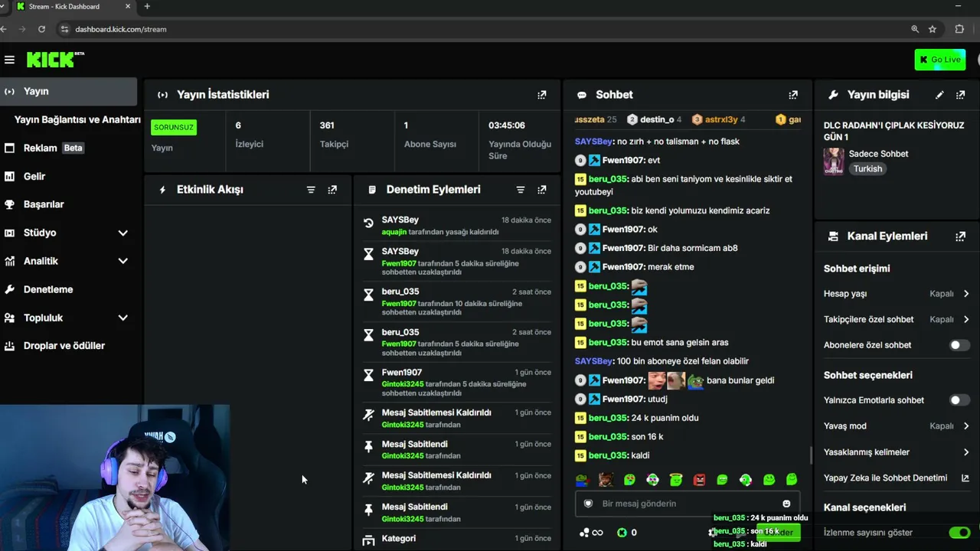Pick the red angry emote
This screenshot has width=980, height=551.
click(x=699, y=480)
